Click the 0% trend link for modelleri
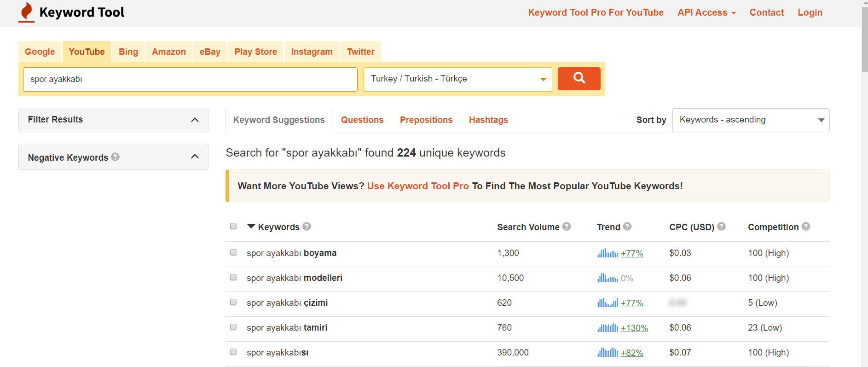868x367 pixels. (x=627, y=278)
